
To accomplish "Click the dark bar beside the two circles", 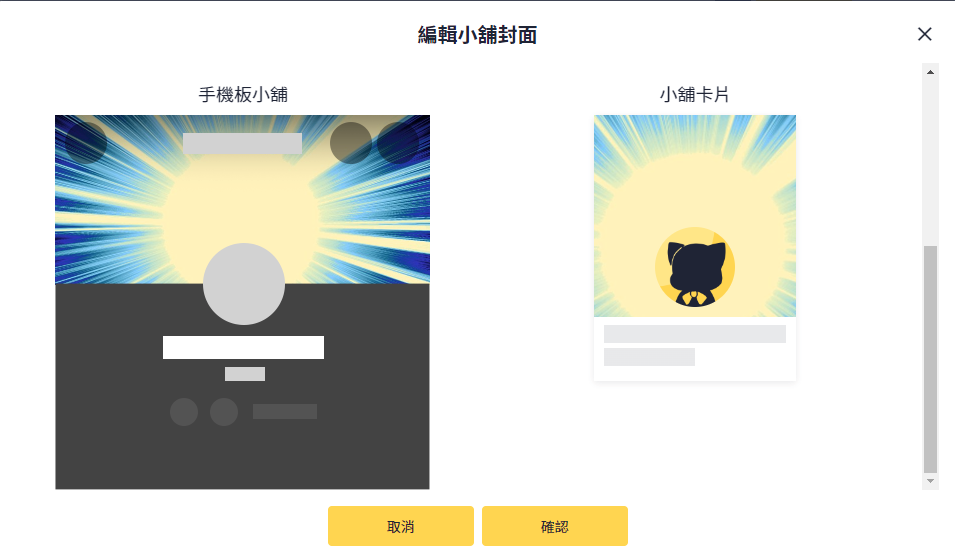I will pyautogui.click(x=285, y=412).
